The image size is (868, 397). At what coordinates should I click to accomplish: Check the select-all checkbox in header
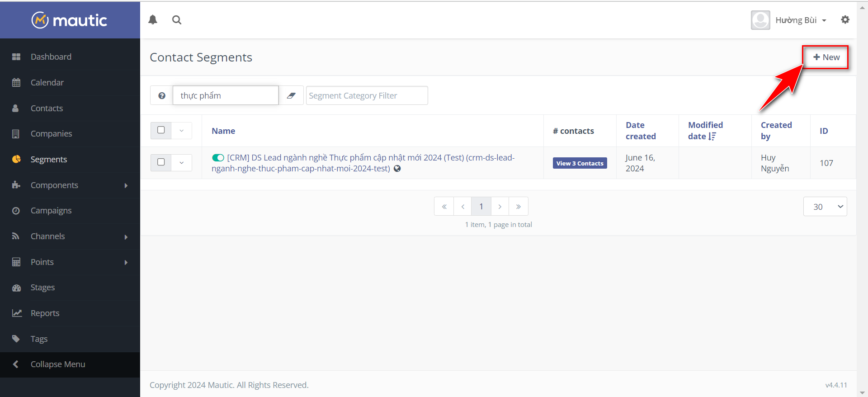(x=161, y=130)
